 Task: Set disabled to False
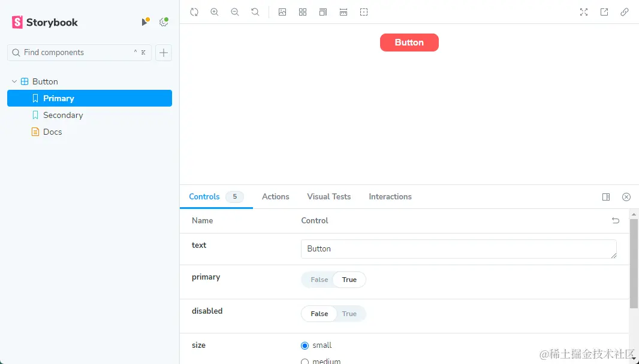[319, 314]
